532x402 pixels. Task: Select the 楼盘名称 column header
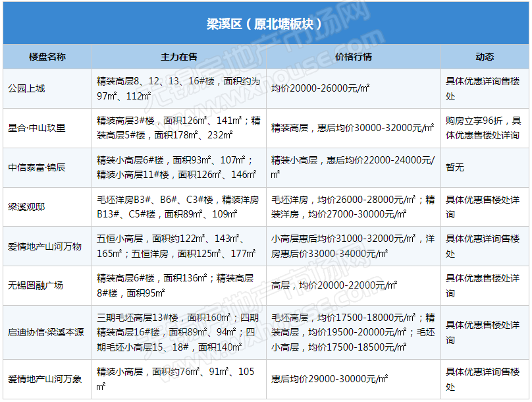[47, 57]
